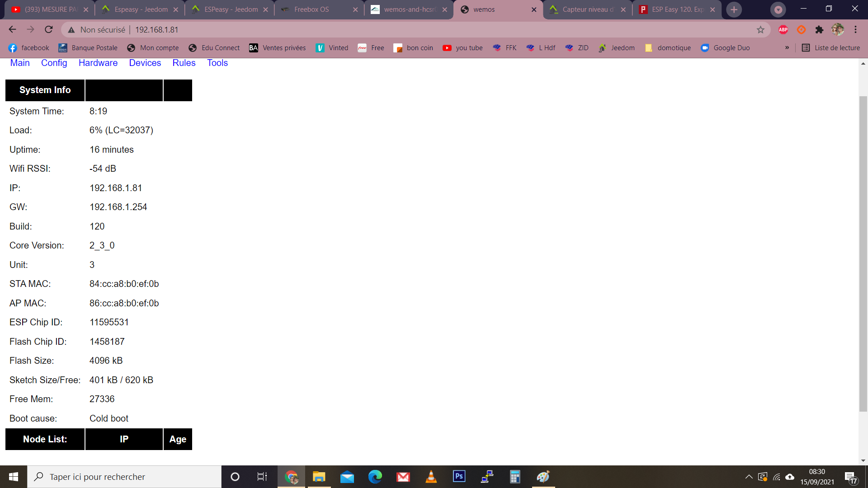
Task: Go to the Hardware page link
Action: point(98,63)
